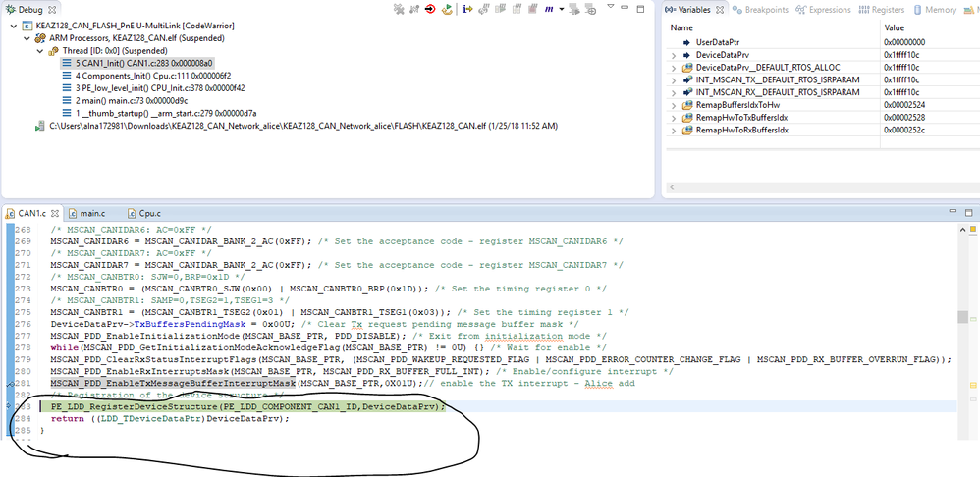The image size is (980, 477).
Task: Collapse ARM Processors KEAZ128_CAN.elf node
Action: (27, 38)
